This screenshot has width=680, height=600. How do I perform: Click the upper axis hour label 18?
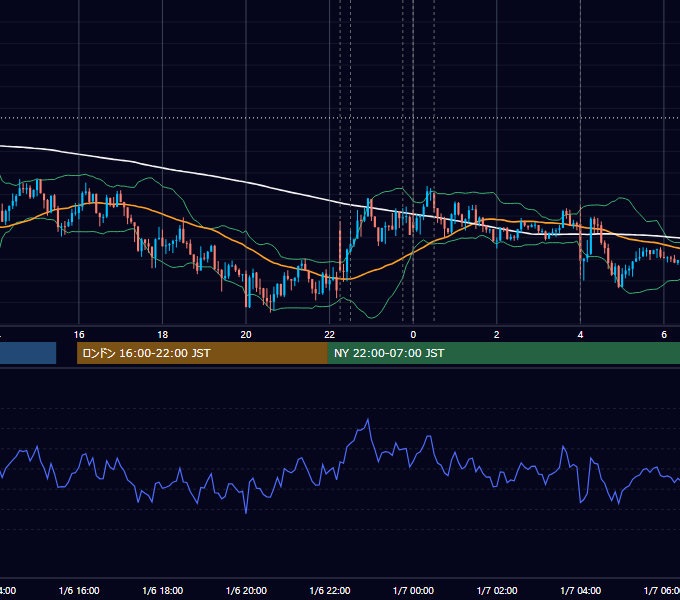click(163, 335)
